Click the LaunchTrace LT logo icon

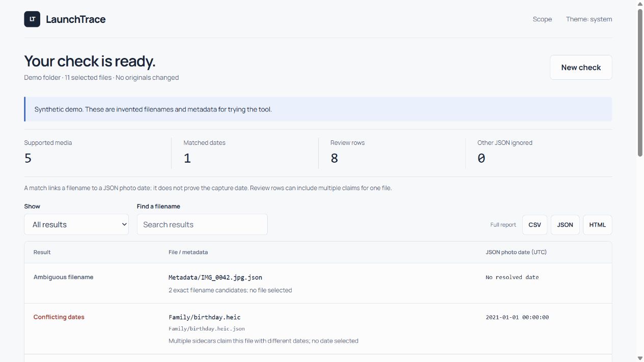click(32, 19)
